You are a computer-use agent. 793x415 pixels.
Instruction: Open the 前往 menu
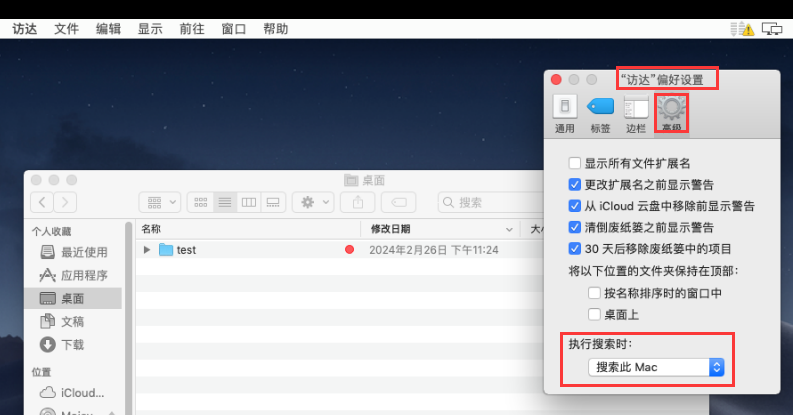pyautogui.click(x=192, y=29)
